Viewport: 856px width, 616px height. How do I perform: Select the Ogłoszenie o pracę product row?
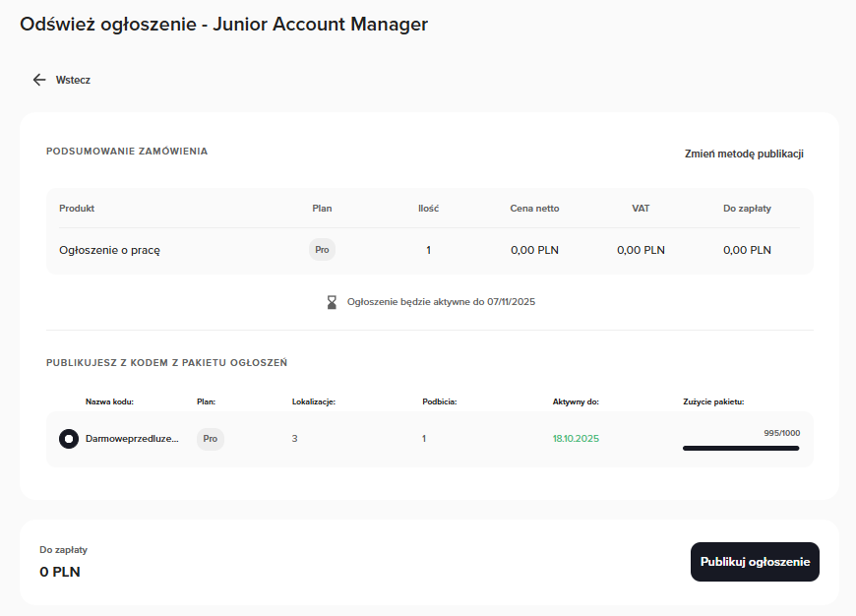pyautogui.click(x=109, y=250)
